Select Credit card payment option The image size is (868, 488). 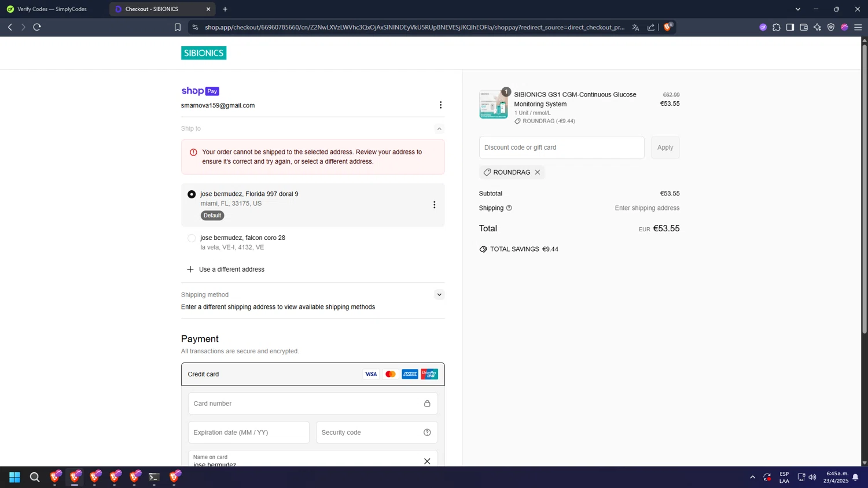click(x=313, y=374)
